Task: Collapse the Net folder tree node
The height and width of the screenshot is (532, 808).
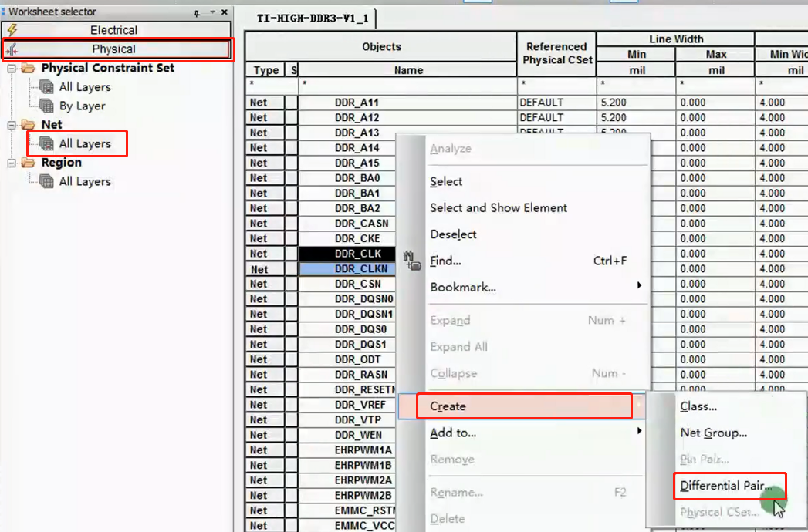Action: 12,125
